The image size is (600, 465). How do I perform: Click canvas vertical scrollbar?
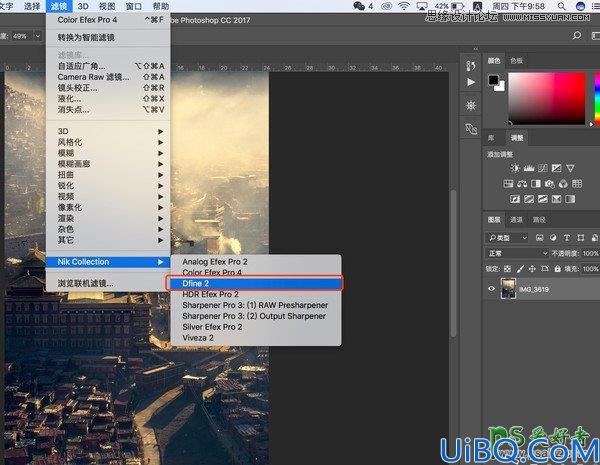coord(454,263)
